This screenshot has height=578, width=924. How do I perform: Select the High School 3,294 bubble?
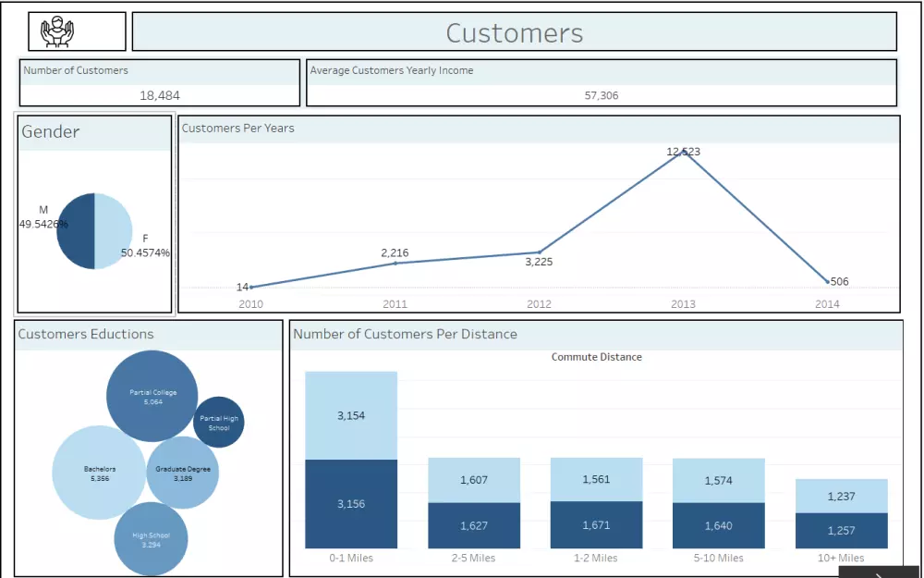click(x=152, y=537)
